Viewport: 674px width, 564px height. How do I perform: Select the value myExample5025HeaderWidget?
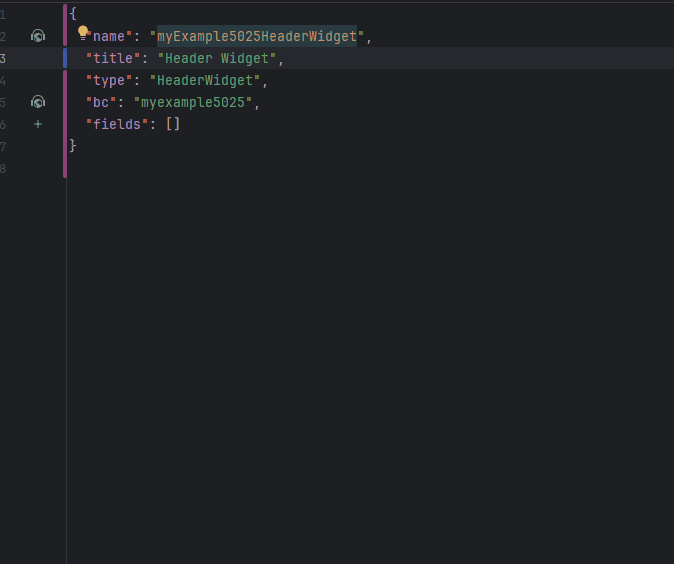257,36
